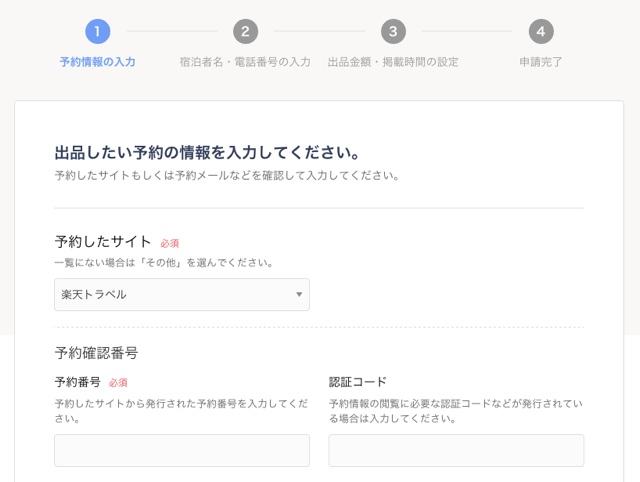Select the 出品金額・掲載時間の設定 step label
Screen dimensions: 640x482
click(x=393, y=62)
